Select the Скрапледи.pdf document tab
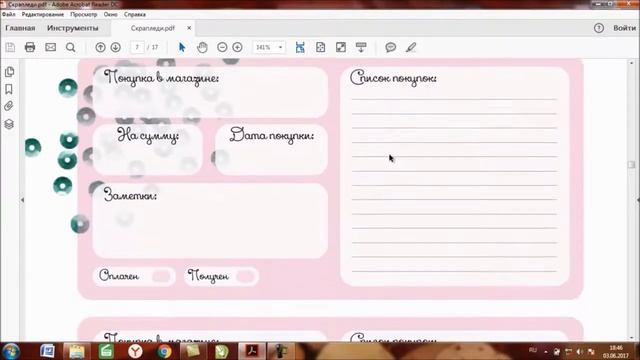The height and width of the screenshot is (360, 640). pos(153,28)
